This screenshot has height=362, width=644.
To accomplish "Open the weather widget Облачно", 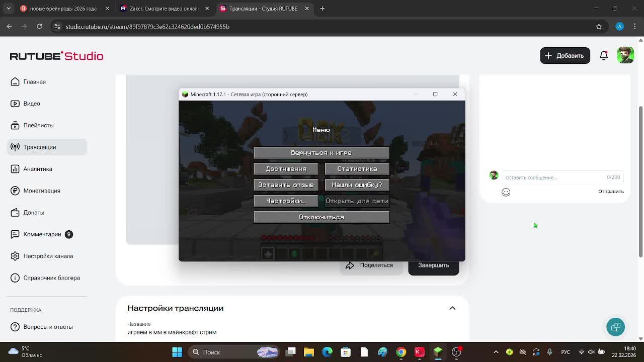I will point(25,352).
